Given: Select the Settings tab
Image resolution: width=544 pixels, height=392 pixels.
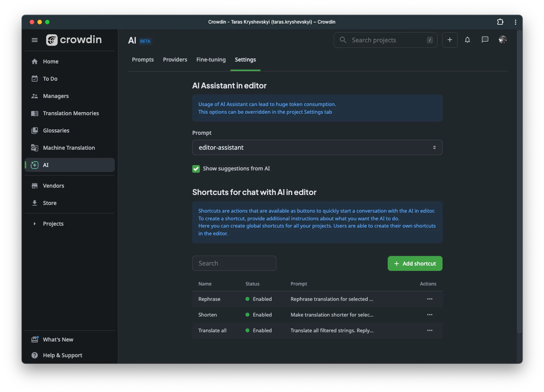Looking at the screenshot, I should click(x=245, y=60).
